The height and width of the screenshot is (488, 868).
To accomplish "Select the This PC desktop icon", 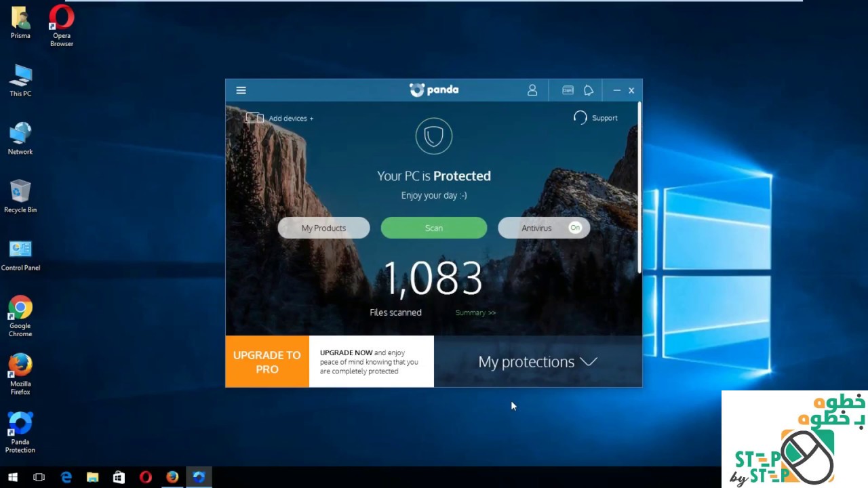I will (20, 81).
